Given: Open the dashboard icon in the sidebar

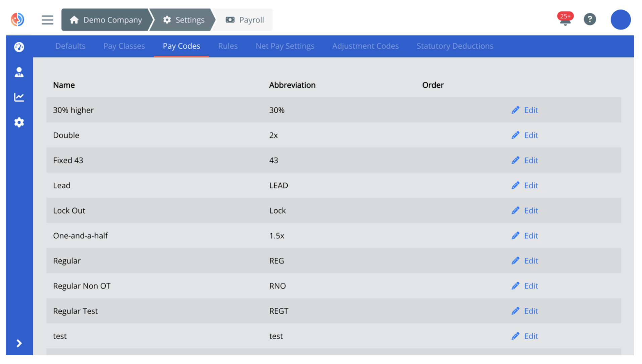Looking at the screenshot, I should [x=19, y=47].
